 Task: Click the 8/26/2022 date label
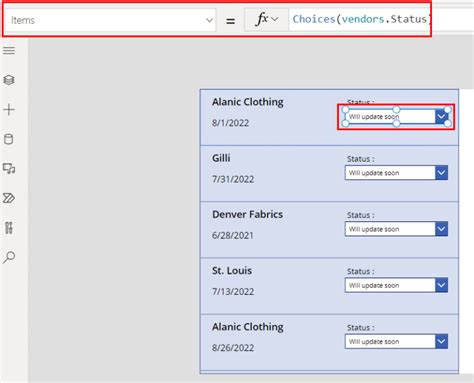[233, 348]
